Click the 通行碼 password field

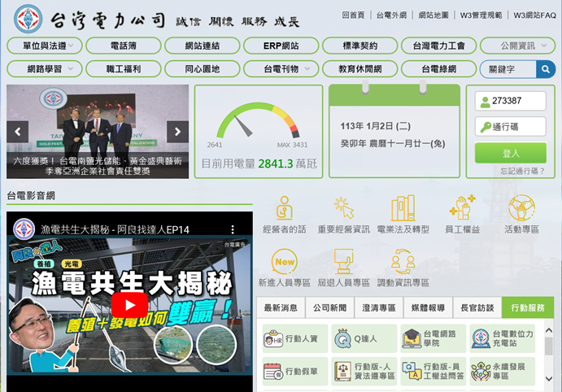click(511, 127)
